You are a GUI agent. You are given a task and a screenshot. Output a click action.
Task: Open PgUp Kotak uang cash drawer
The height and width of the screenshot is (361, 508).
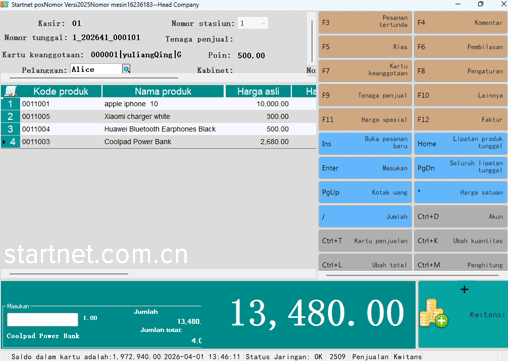365,192
